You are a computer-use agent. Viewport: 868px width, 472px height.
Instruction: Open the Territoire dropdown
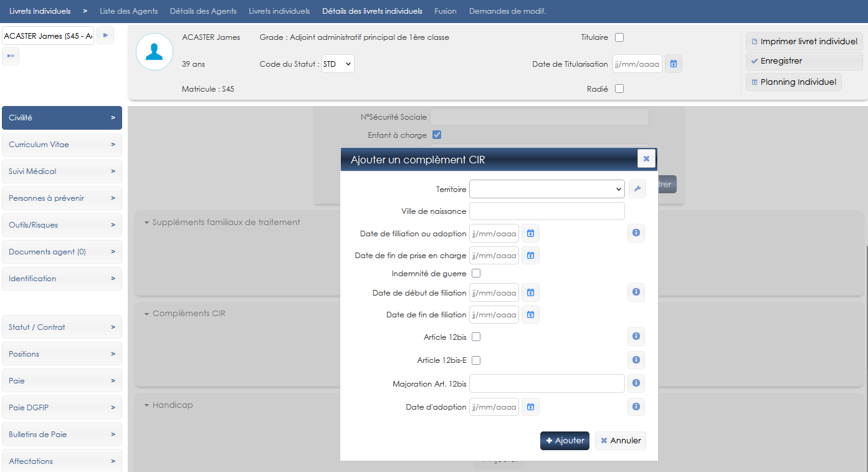[546, 189]
